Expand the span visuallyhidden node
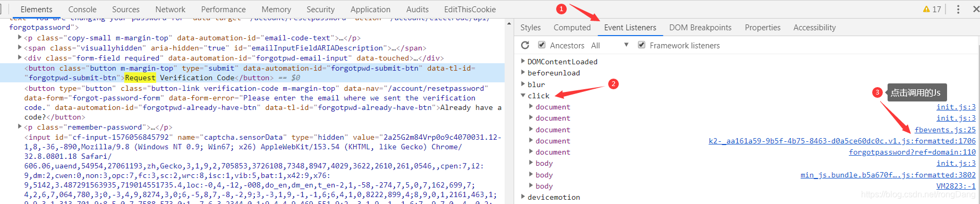980x204 pixels. (20, 47)
